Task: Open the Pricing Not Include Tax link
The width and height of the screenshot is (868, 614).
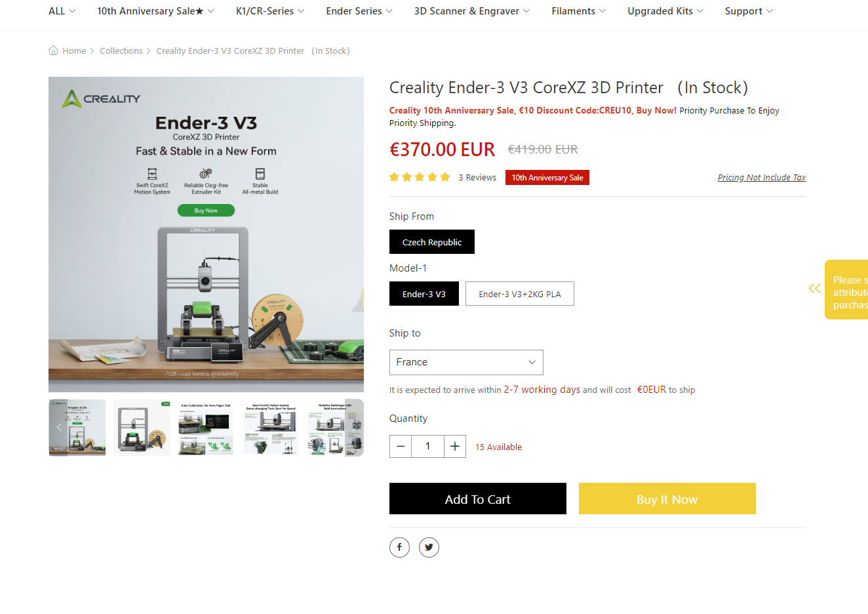Action: (x=762, y=177)
